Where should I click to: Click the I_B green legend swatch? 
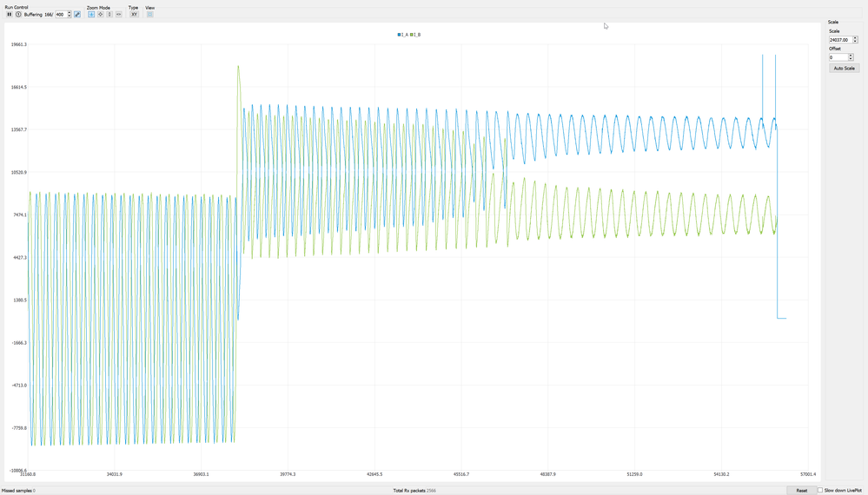(x=412, y=35)
